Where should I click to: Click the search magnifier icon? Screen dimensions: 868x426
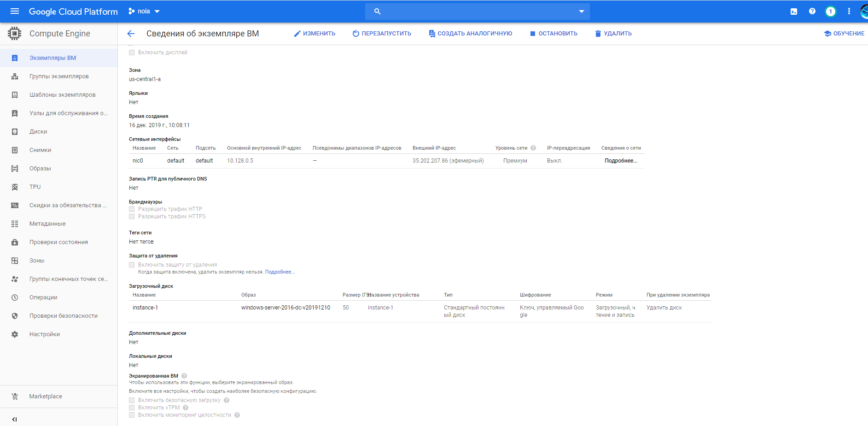pyautogui.click(x=378, y=12)
